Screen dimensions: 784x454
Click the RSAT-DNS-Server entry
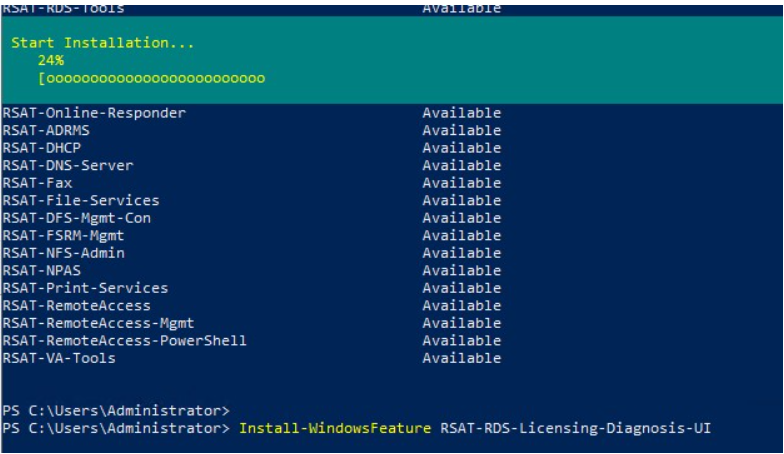coord(68,166)
